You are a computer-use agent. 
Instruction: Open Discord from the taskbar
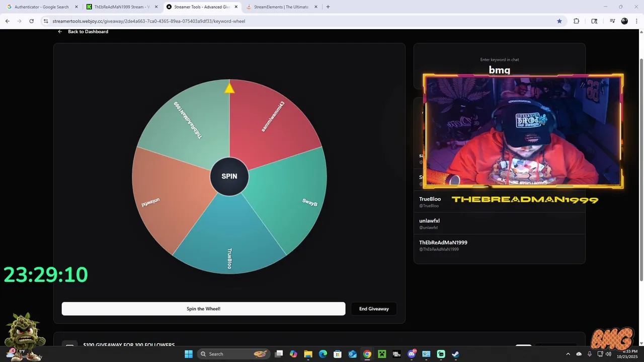pos(412,354)
